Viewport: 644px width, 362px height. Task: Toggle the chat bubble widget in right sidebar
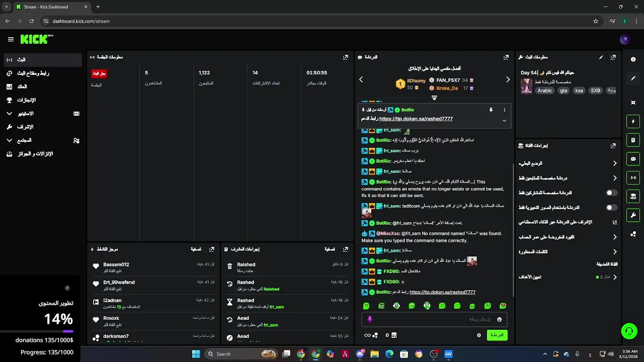pos(633,159)
